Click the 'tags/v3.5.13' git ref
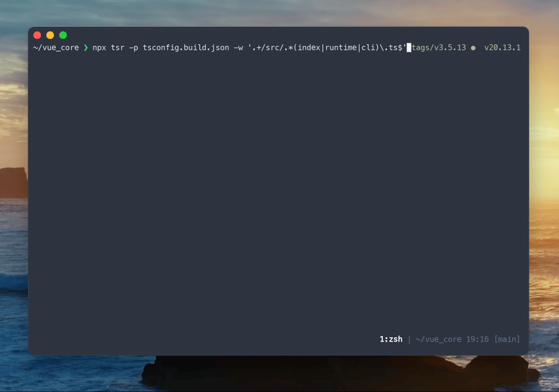 point(439,48)
